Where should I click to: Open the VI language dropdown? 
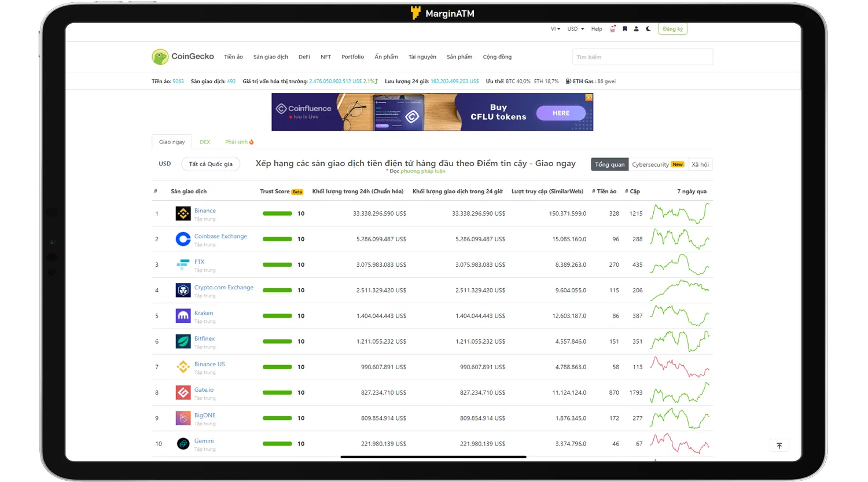(x=555, y=29)
